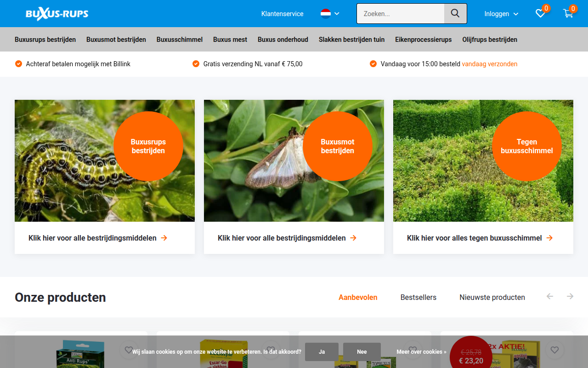Switch to the Bestsellers tab
This screenshot has height=368, width=588.
click(418, 297)
